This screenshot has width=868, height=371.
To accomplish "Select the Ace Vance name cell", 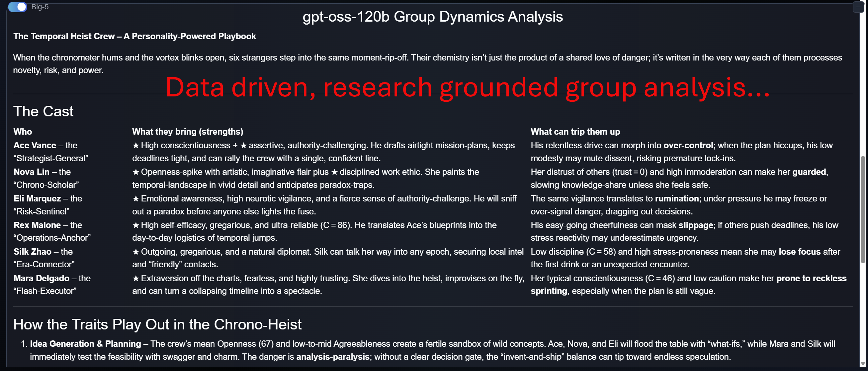I will 35,145.
